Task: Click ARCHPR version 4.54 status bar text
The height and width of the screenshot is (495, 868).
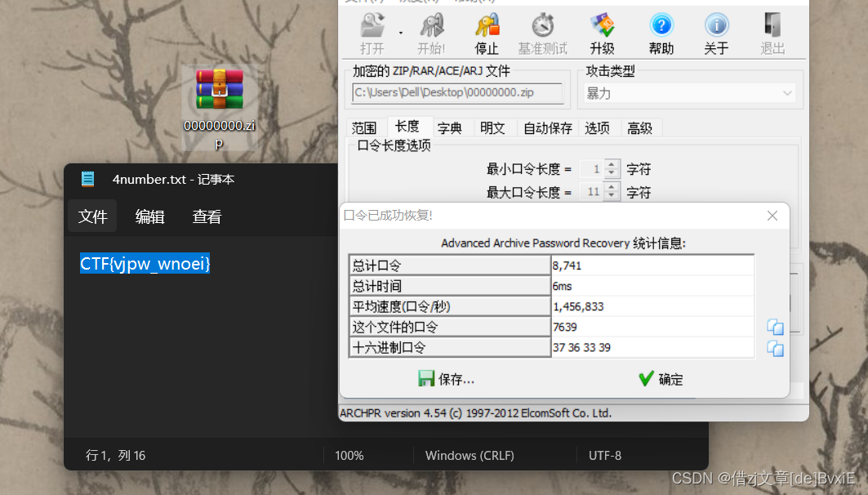Action: point(475,413)
